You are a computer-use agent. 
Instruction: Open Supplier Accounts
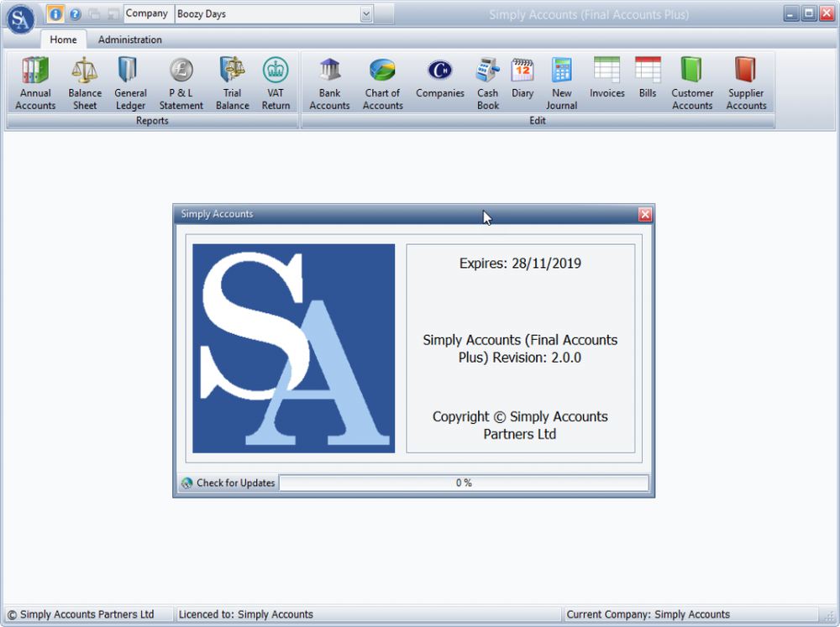click(x=746, y=83)
